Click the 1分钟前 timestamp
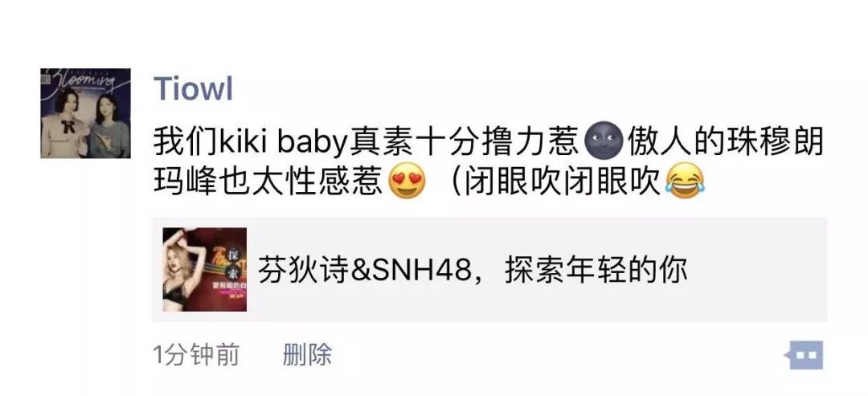The image size is (868, 396). pyautogui.click(x=197, y=354)
